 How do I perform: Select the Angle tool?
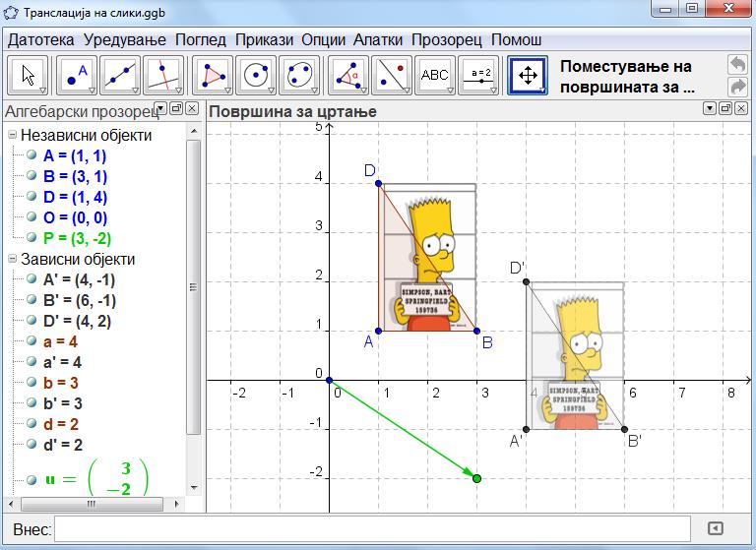[x=349, y=75]
